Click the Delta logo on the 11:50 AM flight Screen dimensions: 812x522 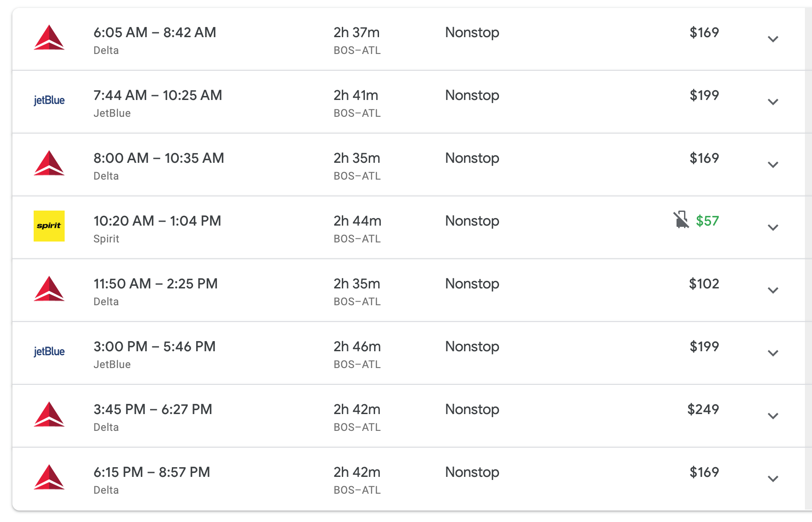pyautogui.click(x=49, y=289)
